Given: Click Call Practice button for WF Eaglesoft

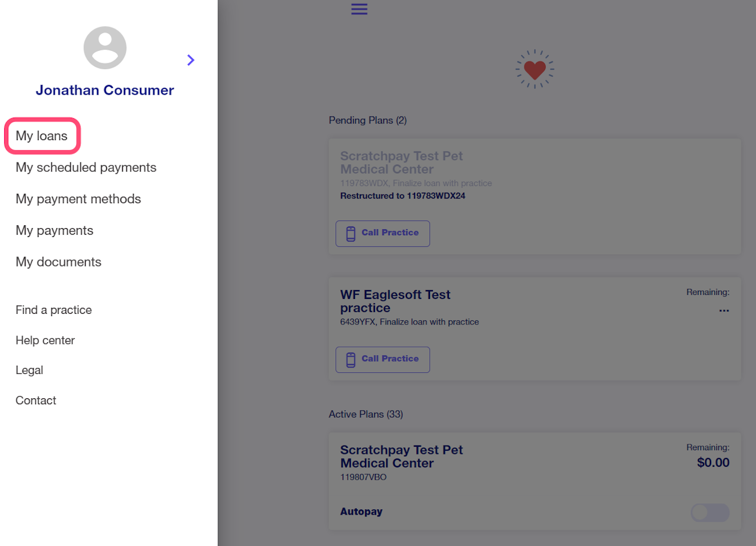Looking at the screenshot, I should pos(383,359).
